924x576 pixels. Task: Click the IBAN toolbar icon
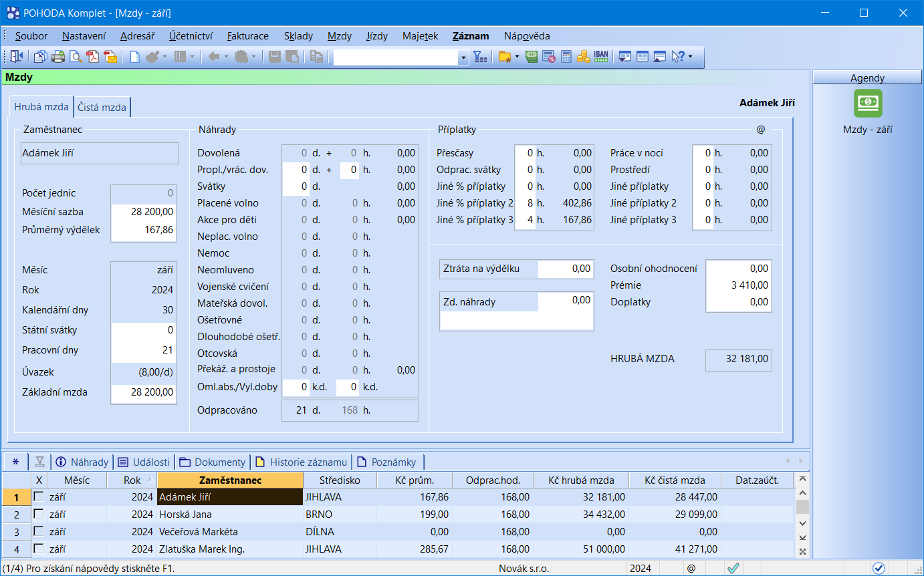pyautogui.click(x=601, y=57)
